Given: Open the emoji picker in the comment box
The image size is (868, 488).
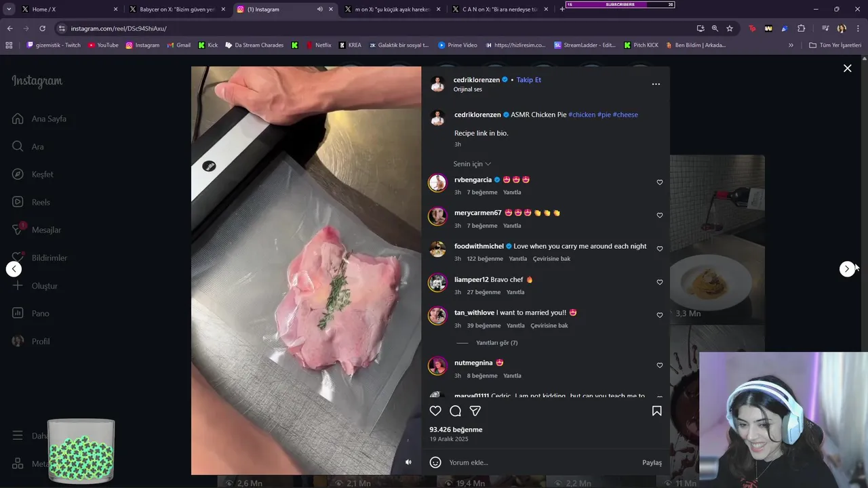Looking at the screenshot, I should tap(435, 462).
